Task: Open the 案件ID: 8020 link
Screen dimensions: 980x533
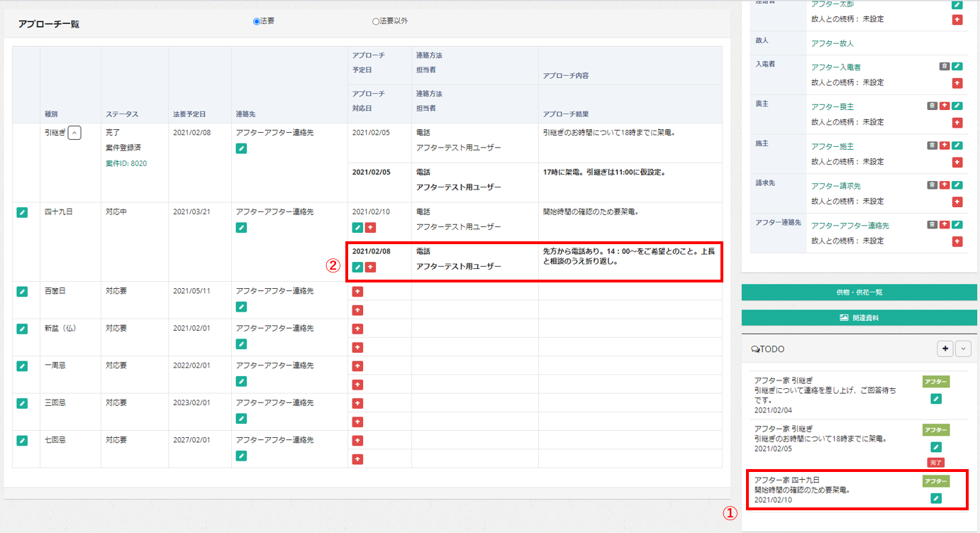Action: [x=126, y=163]
